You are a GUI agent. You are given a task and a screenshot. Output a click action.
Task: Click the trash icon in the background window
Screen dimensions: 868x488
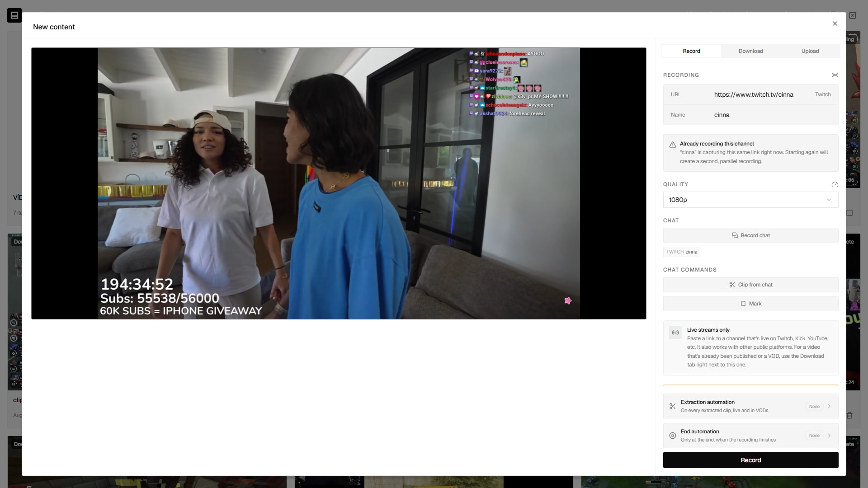pos(849,415)
